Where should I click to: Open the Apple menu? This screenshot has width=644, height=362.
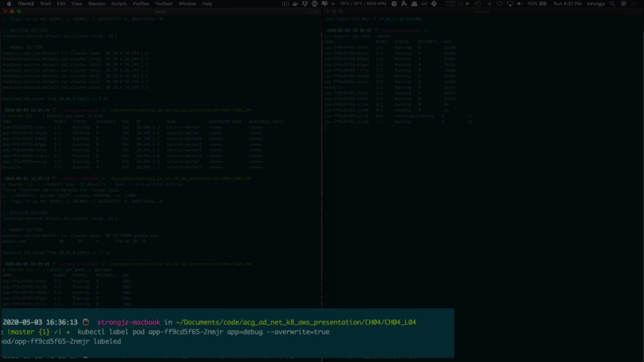[9, 4]
